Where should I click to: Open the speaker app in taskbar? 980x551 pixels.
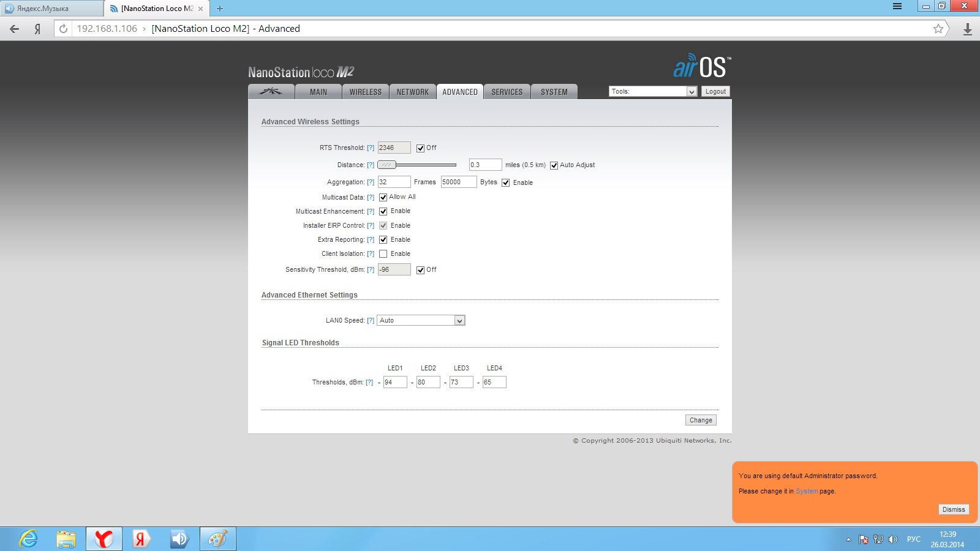[x=179, y=539]
